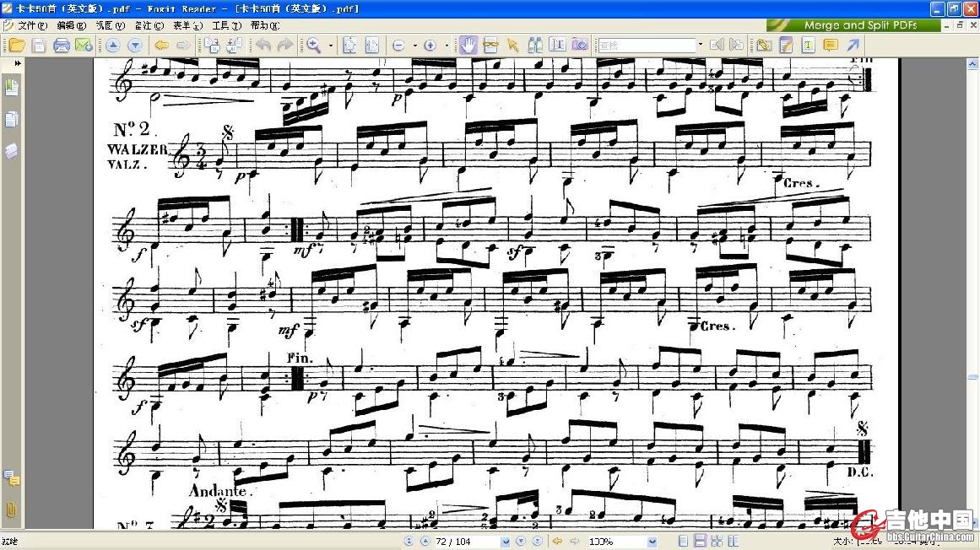Click the redo arrow icon
The width and height of the screenshot is (980, 550).
click(285, 45)
